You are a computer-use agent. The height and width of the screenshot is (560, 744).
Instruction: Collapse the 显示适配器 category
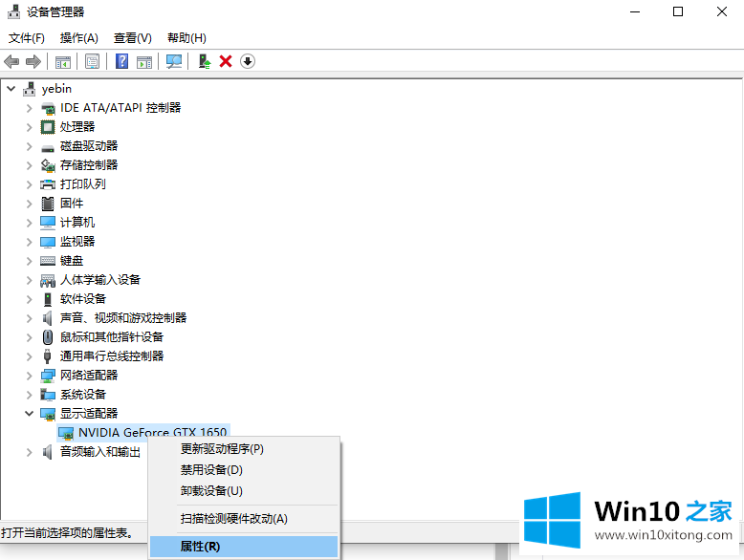click(30, 414)
